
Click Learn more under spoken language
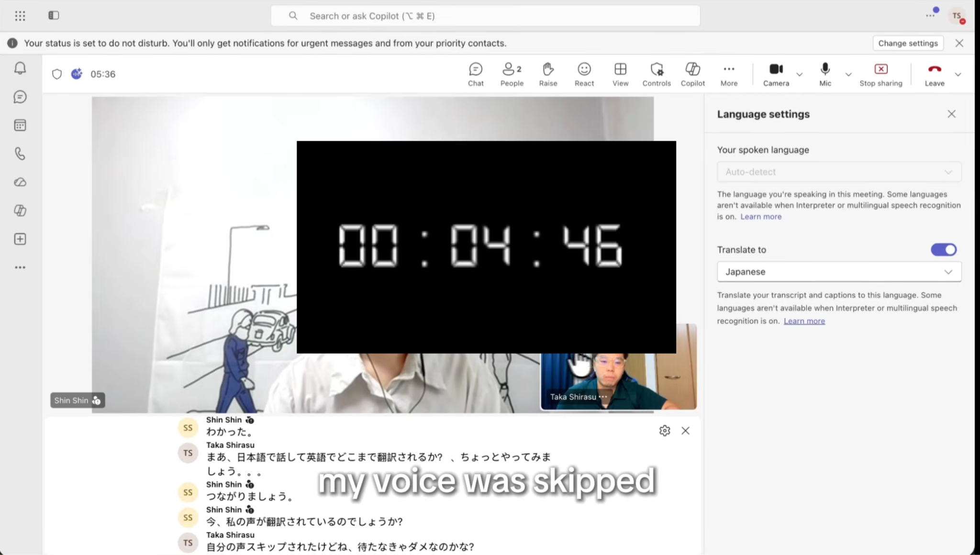761,217
